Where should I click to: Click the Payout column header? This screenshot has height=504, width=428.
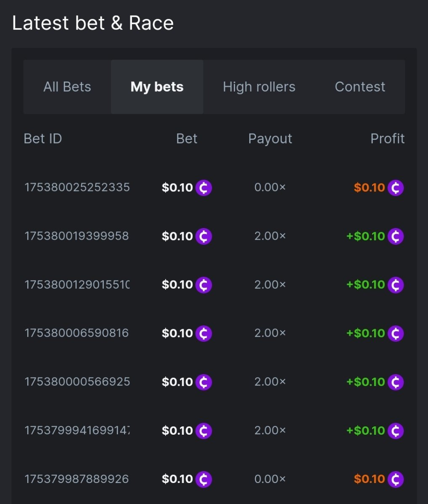[x=270, y=139]
